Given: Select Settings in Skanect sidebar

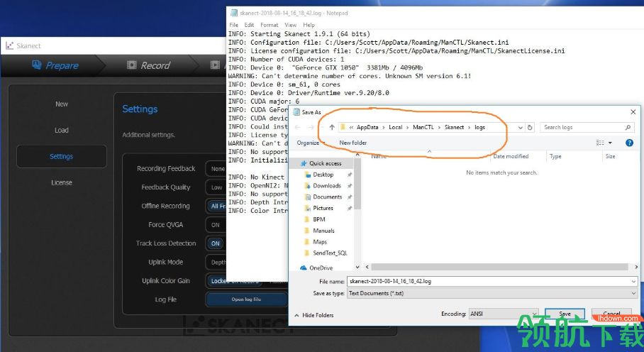Looking at the screenshot, I should 62,157.
